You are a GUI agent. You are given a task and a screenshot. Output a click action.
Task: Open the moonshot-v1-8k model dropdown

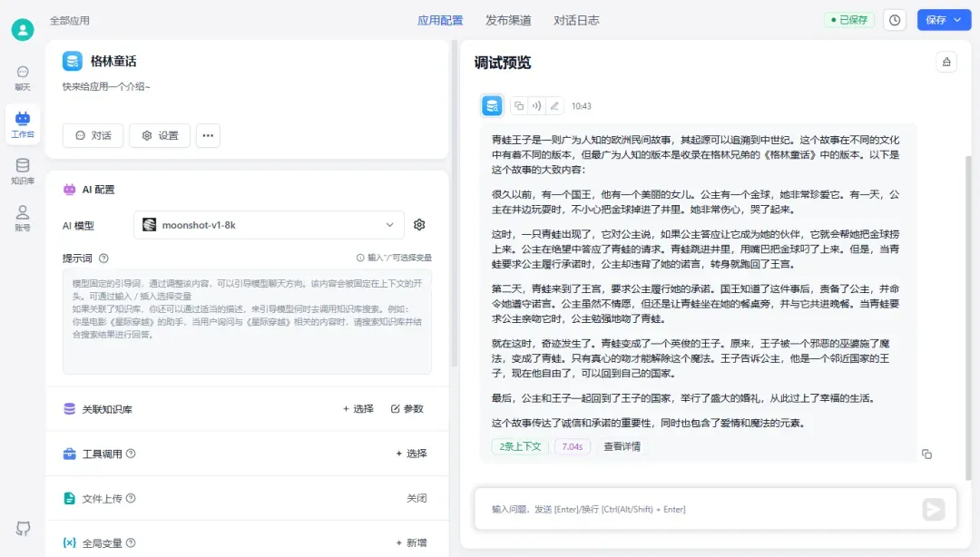click(x=269, y=225)
